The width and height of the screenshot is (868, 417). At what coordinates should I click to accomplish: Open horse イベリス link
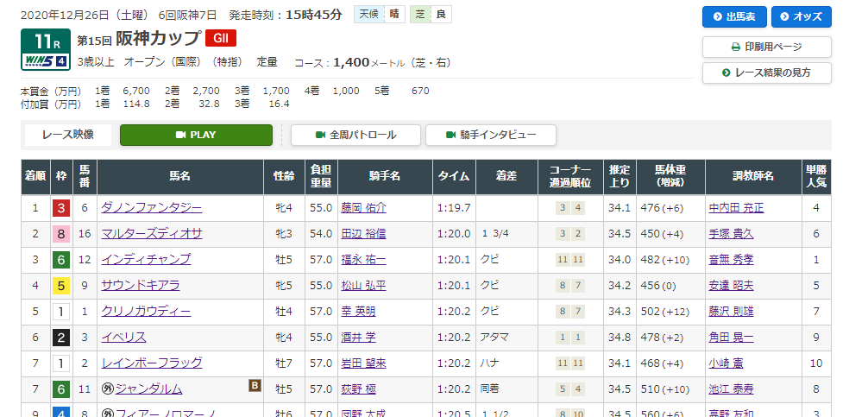click(124, 338)
